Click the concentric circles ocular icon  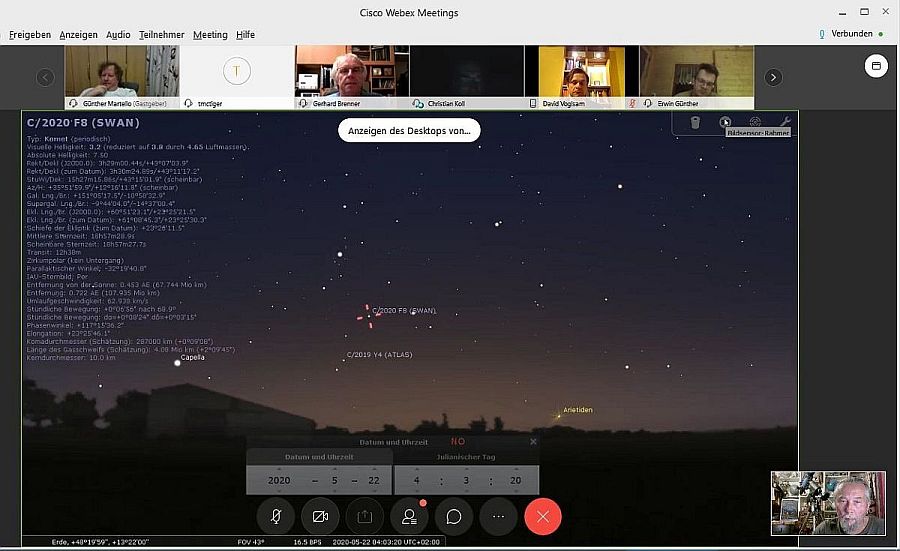(755, 122)
